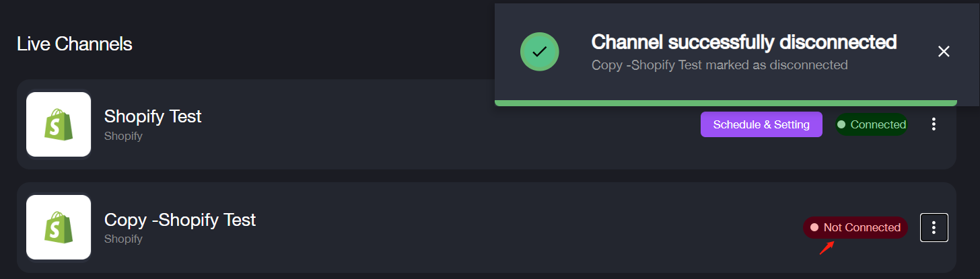Click the "marked as disconnected" notification message
The image size is (980, 279).
(x=720, y=65)
